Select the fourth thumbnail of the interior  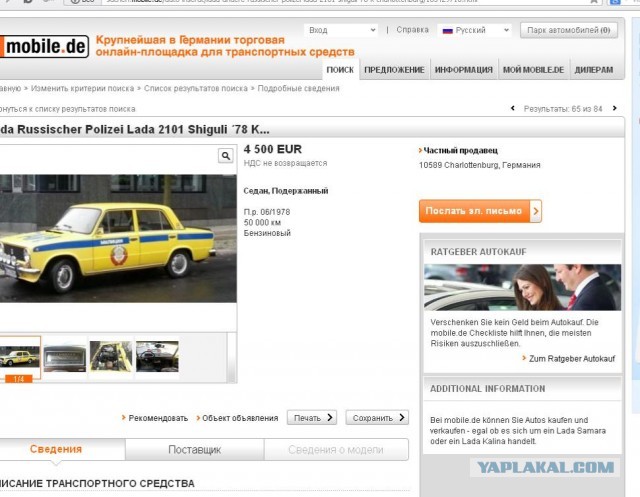click(x=157, y=357)
